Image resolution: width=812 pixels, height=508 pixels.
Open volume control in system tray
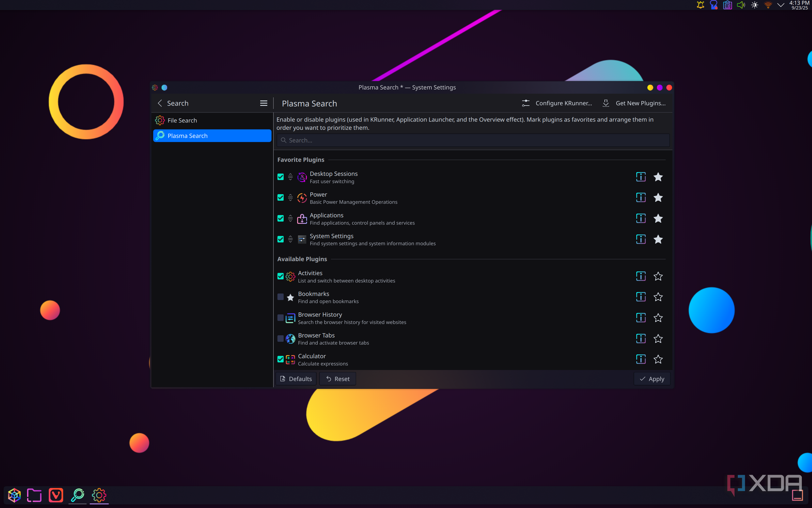pyautogui.click(x=741, y=5)
